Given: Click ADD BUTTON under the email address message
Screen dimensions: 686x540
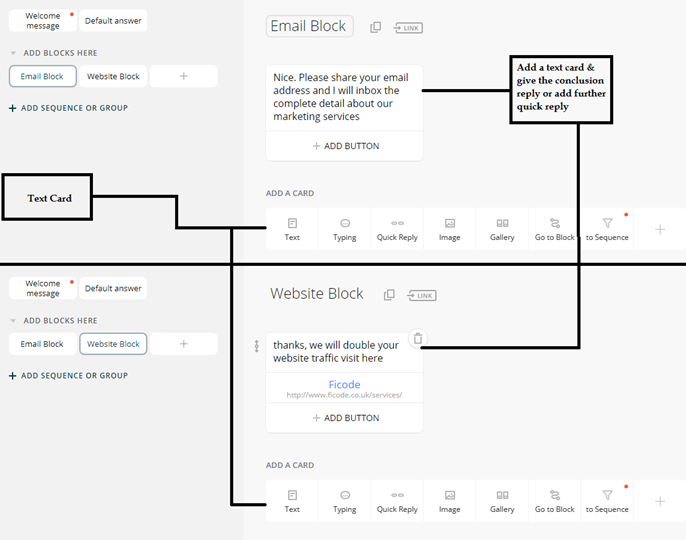Looking at the screenshot, I should [345, 146].
